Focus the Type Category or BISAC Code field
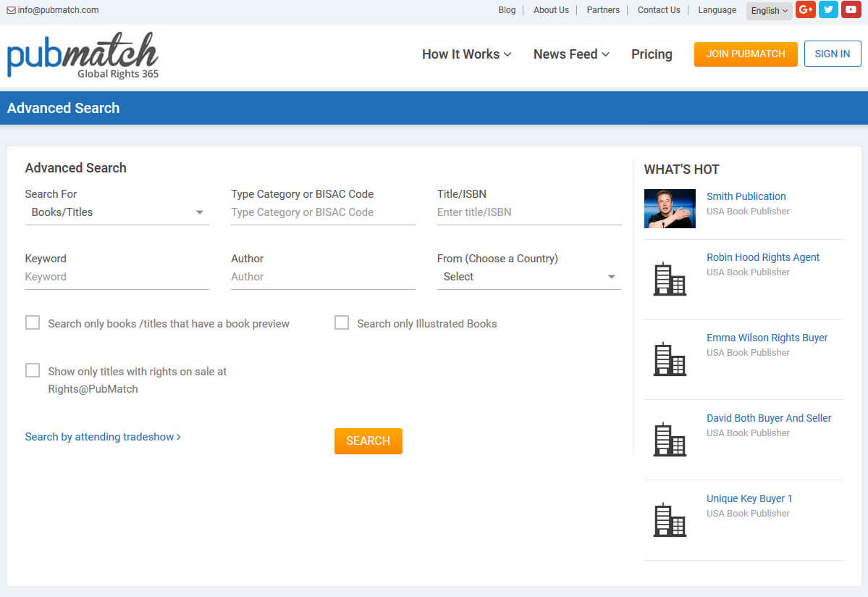This screenshot has height=597, width=868. pyautogui.click(x=323, y=213)
